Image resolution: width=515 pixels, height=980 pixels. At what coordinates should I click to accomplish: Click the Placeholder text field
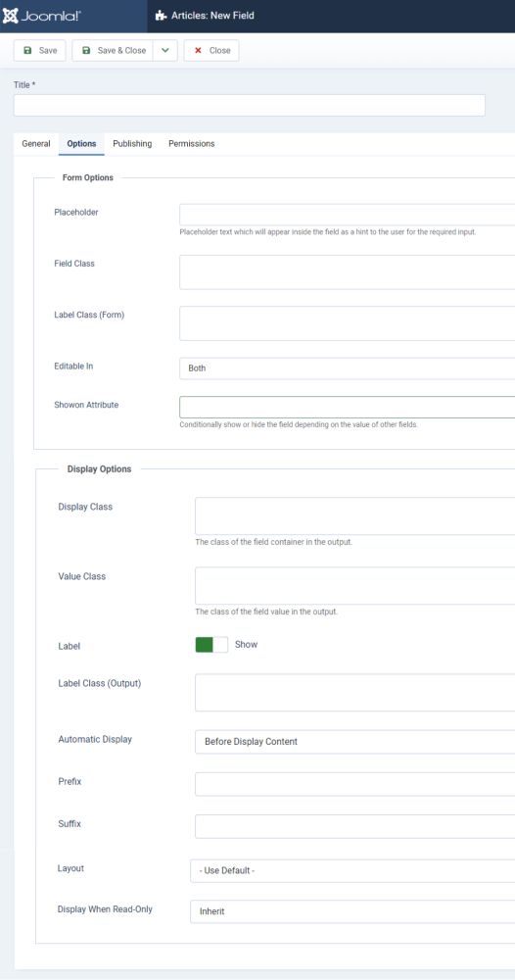coord(347,215)
